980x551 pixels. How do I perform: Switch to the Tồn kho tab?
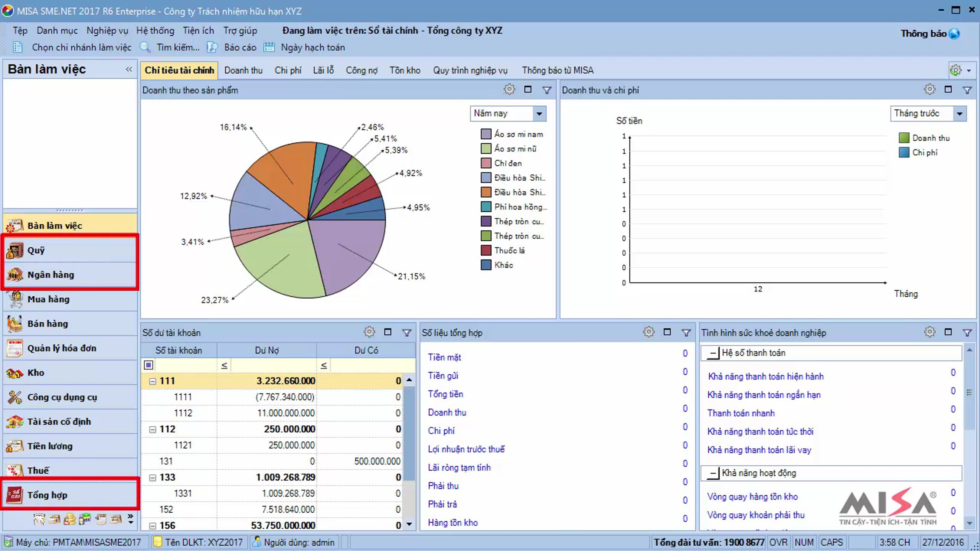[405, 70]
